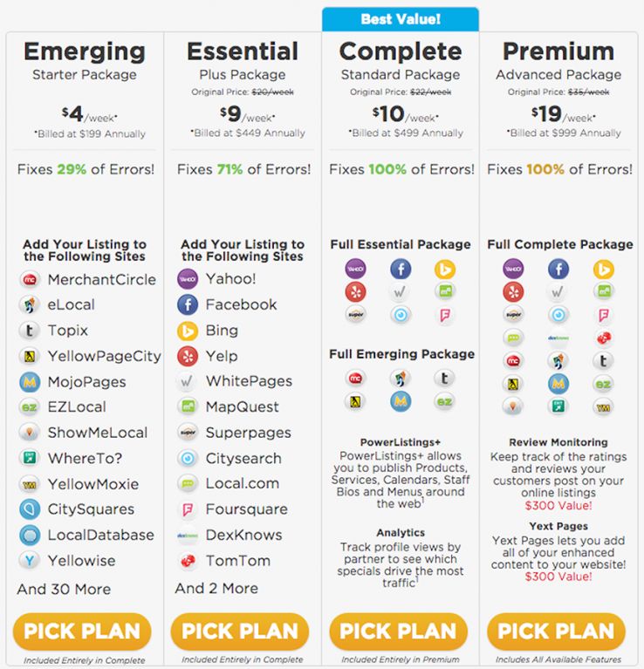
Task: Open the "And 30 More" link
Action: click(64, 589)
